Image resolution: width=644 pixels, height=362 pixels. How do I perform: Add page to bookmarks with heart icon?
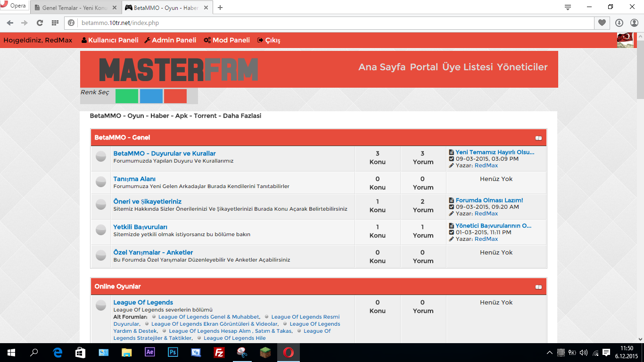point(602,23)
